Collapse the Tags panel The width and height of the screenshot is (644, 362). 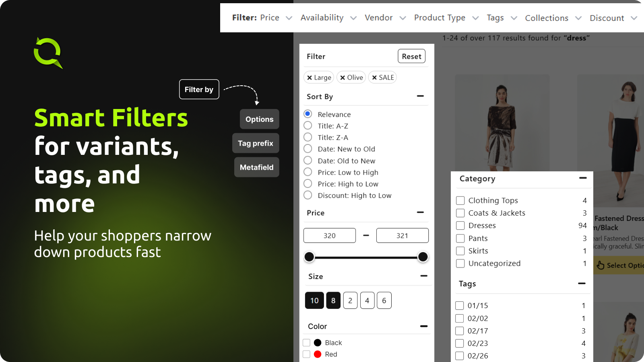click(x=582, y=284)
